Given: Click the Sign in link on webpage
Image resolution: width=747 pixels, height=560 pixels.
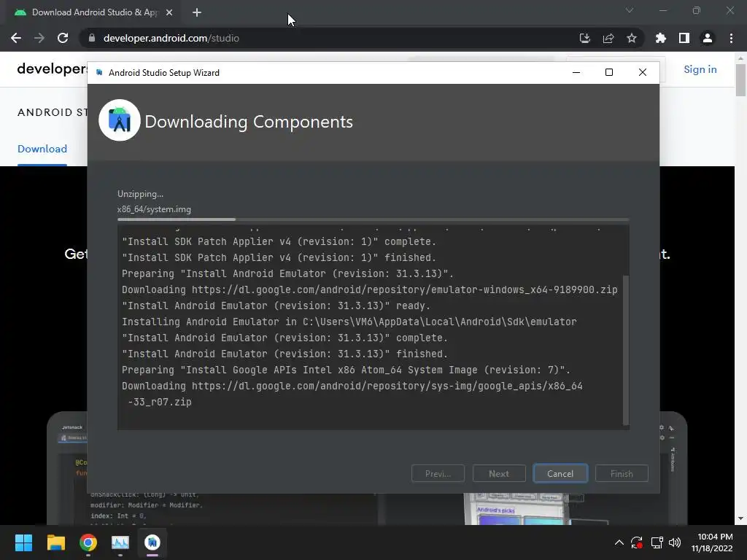Looking at the screenshot, I should click(x=700, y=69).
